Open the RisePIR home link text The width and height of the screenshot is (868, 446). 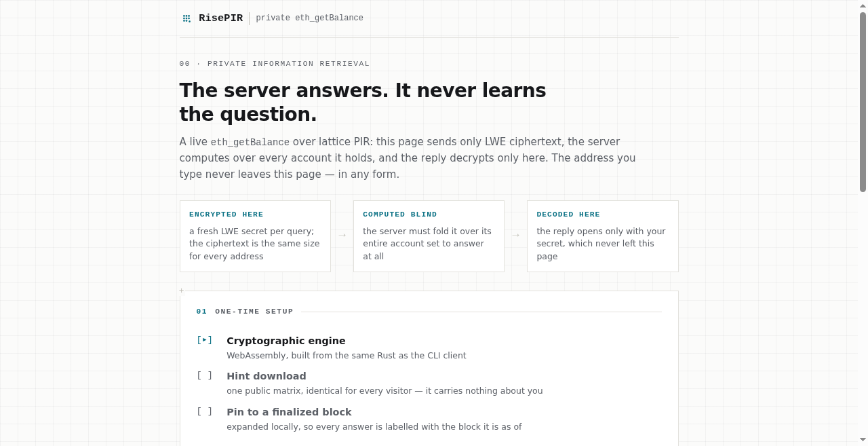[220, 18]
